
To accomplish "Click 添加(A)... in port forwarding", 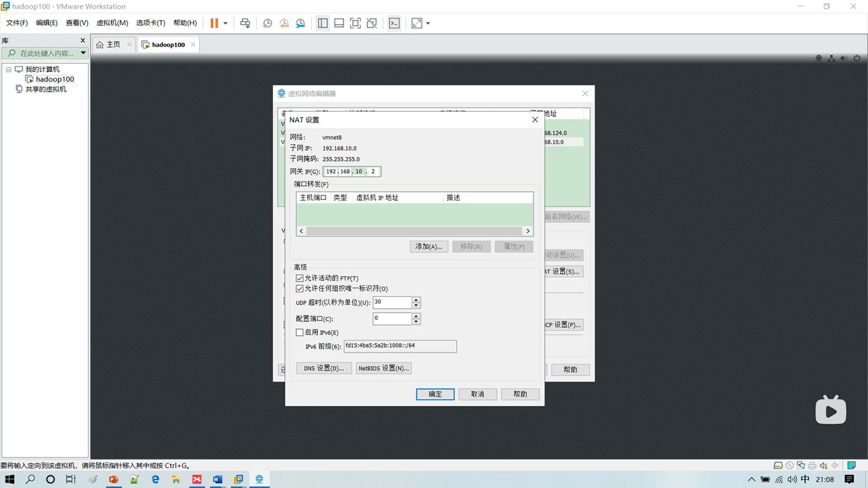I will [x=429, y=246].
